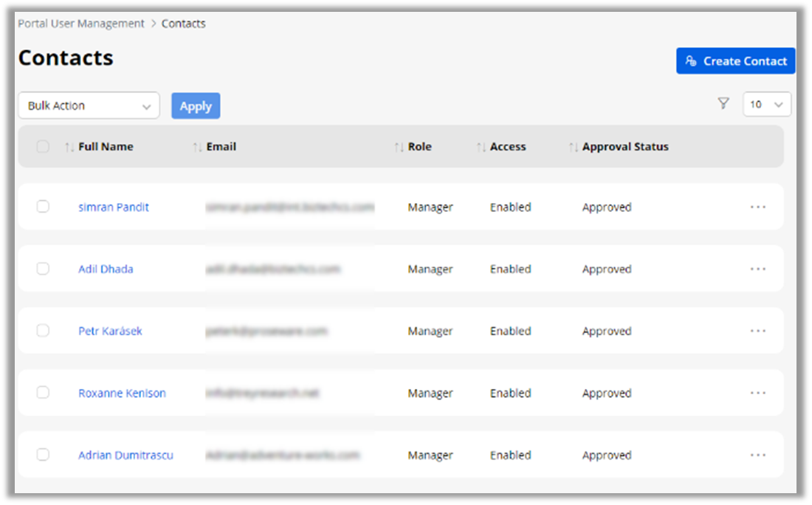Open the rows-per-page dropdown showing 10
812x505 pixels.
point(766,105)
